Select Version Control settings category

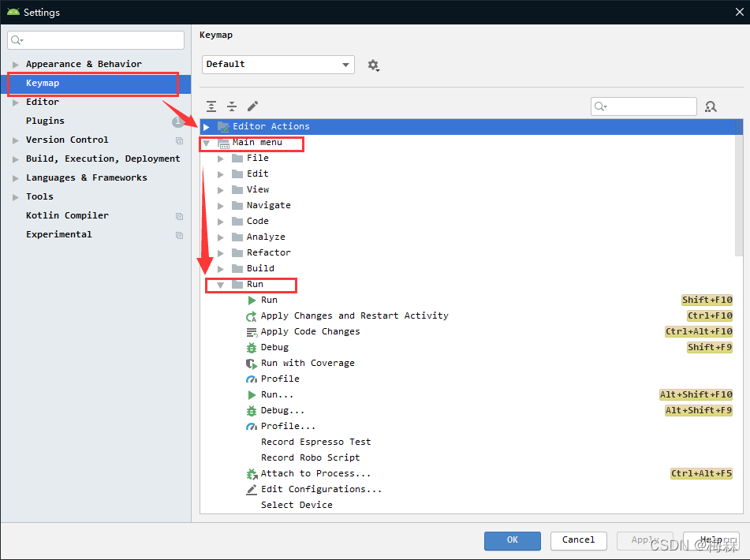95,140
